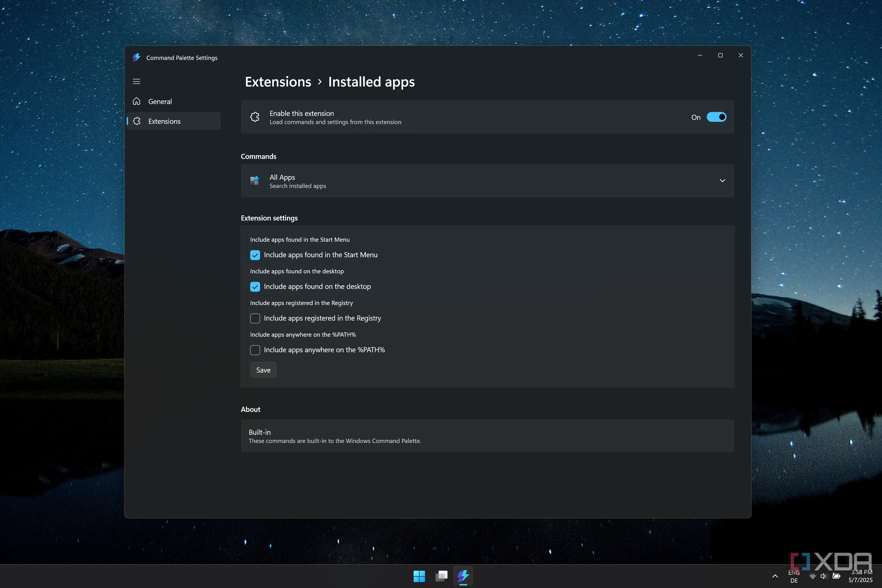Uncheck Include apps found on the desktop
This screenshot has height=588, width=882.
[255, 286]
